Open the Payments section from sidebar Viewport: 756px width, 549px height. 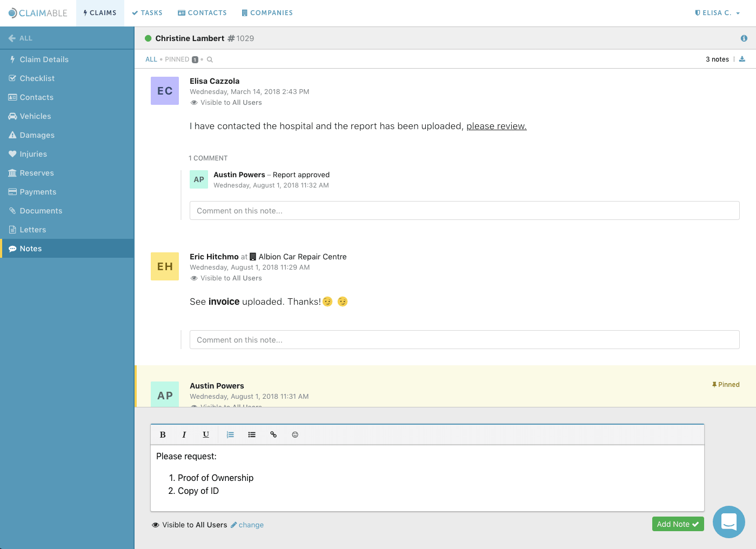[38, 191]
